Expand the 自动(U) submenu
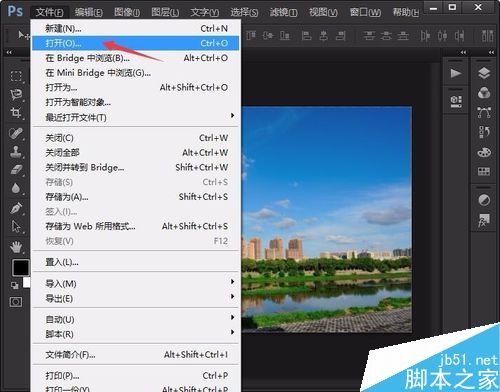The height and width of the screenshot is (392, 500). point(136,319)
